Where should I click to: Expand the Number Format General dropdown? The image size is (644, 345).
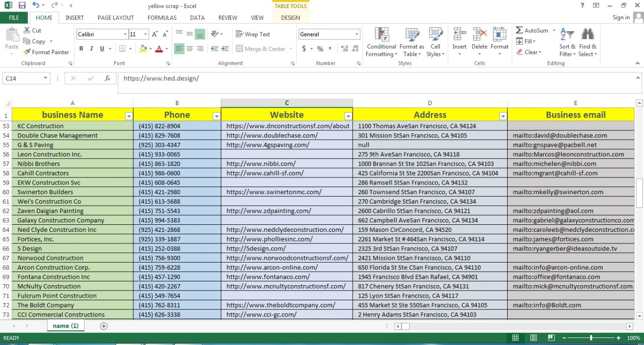click(357, 34)
